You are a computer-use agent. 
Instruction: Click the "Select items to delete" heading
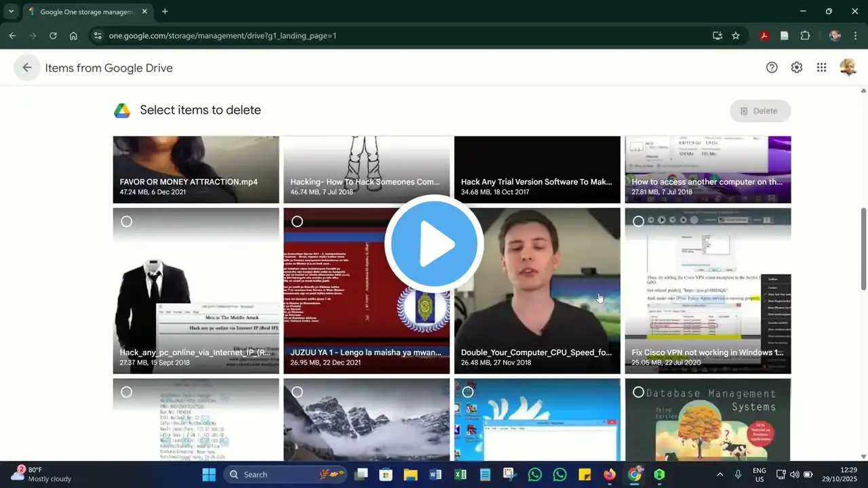pyautogui.click(x=200, y=110)
